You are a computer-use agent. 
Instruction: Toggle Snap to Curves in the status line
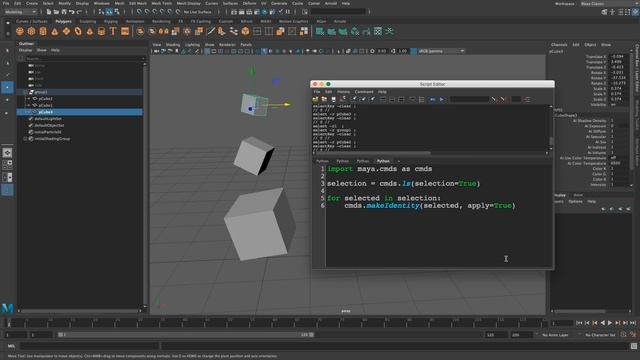(x=147, y=12)
